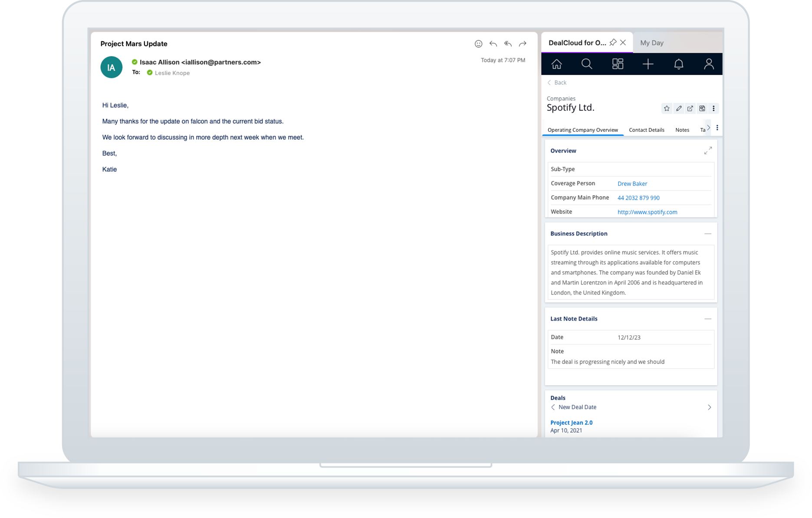This screenshot has width=812, height=518.
Task: Toggle Spotify Ltd. as favorite with the star
Action: (667, 108)
